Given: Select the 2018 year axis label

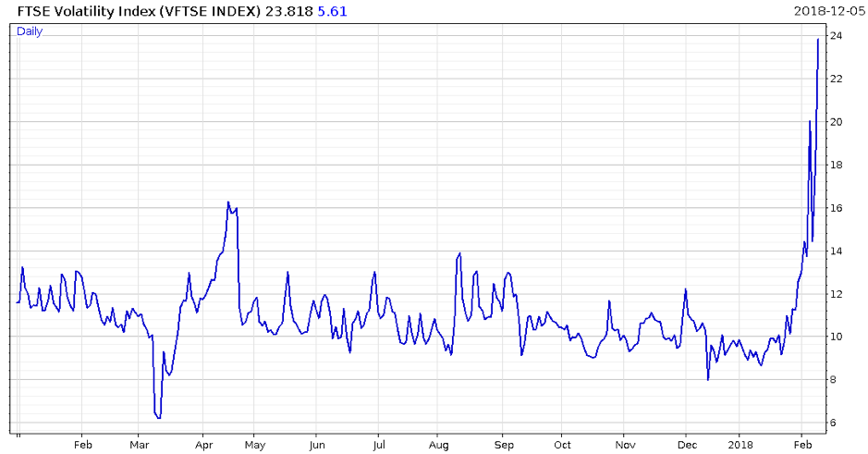Looking at the screenshot, I should coord(740,443).
